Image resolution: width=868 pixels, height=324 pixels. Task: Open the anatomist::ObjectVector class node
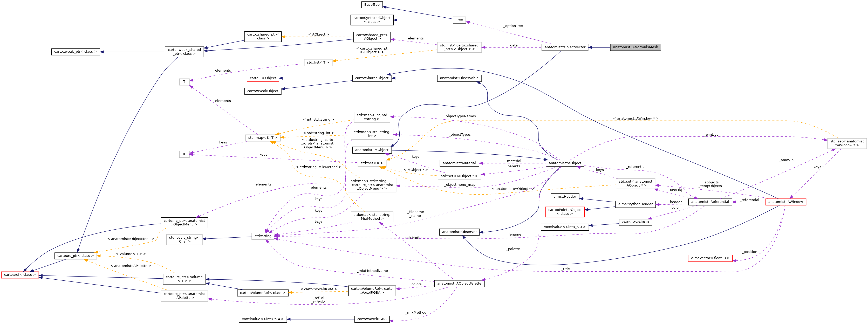pos(565,47)
